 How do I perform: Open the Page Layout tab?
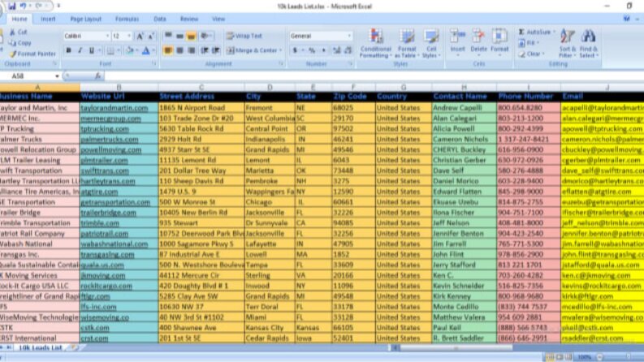point(85,19)
